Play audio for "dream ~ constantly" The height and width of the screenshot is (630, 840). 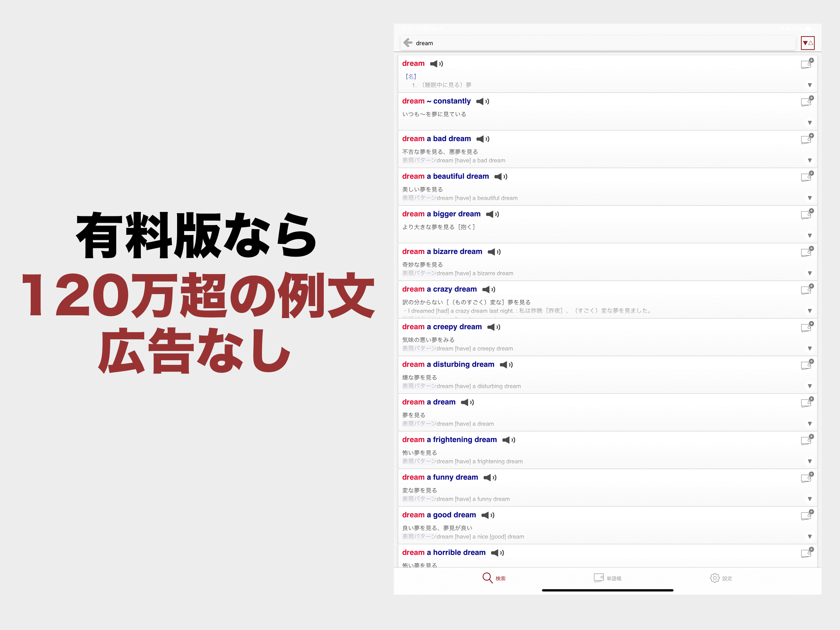tap(483, 101)
